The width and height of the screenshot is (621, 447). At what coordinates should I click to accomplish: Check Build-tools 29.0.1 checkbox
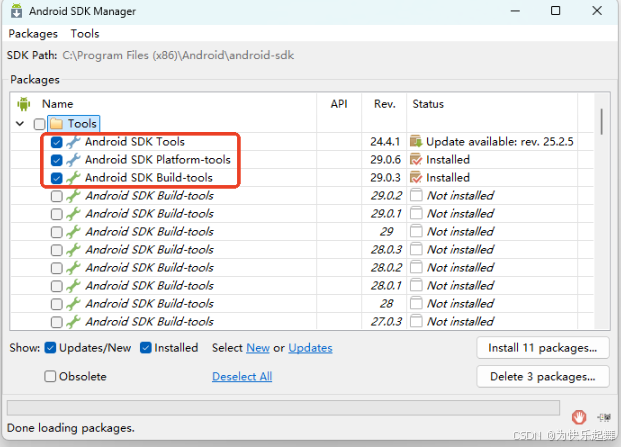(57, 214)
